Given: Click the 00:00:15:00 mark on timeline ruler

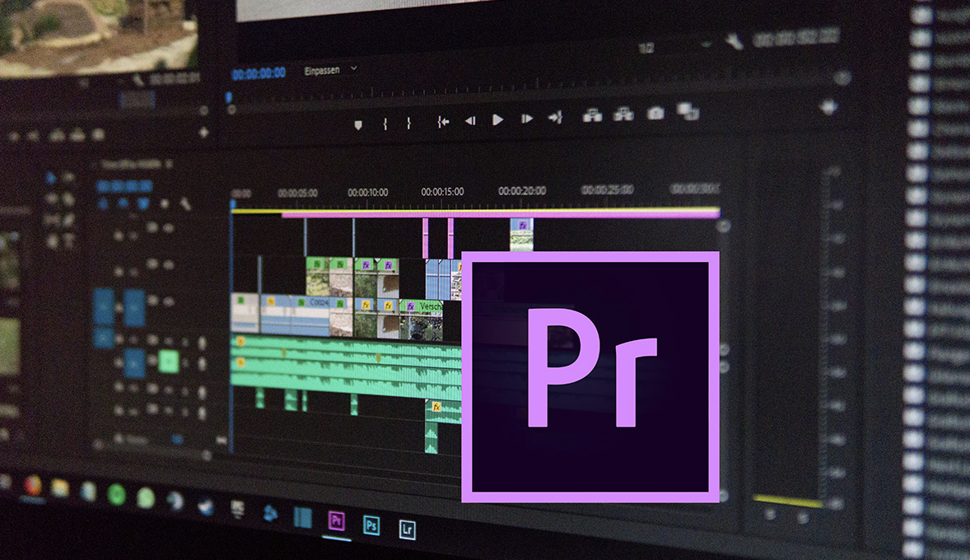Looking at the screenshot, I should (x=442, y=192).
